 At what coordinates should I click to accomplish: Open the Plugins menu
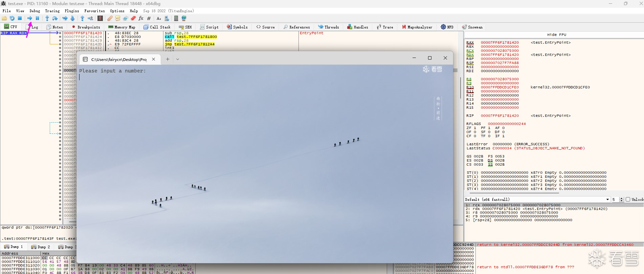pos(72,11)
